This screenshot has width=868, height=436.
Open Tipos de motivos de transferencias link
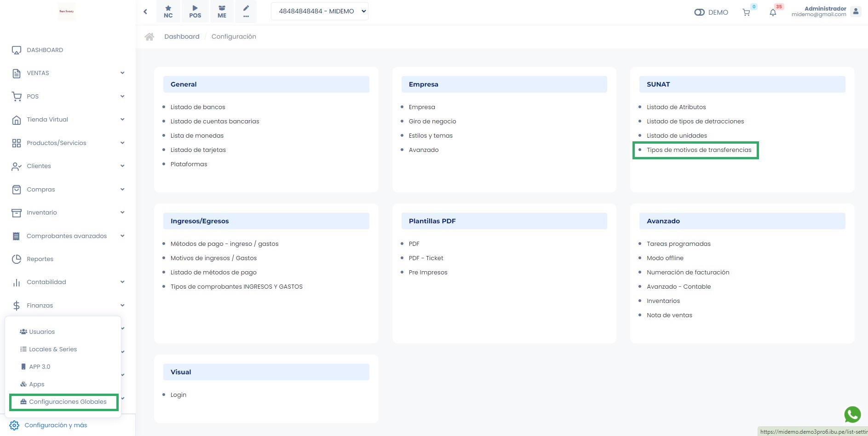click(x=699, y=150)
